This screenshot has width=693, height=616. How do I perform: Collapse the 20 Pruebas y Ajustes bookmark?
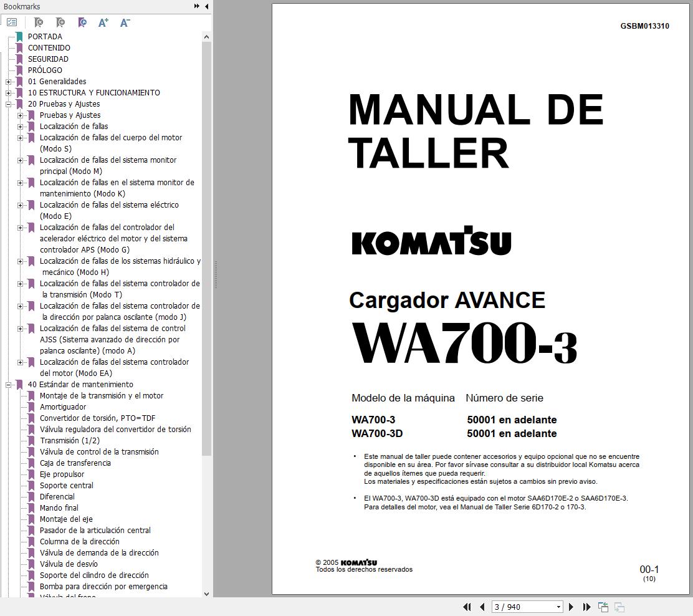(8, 103)
